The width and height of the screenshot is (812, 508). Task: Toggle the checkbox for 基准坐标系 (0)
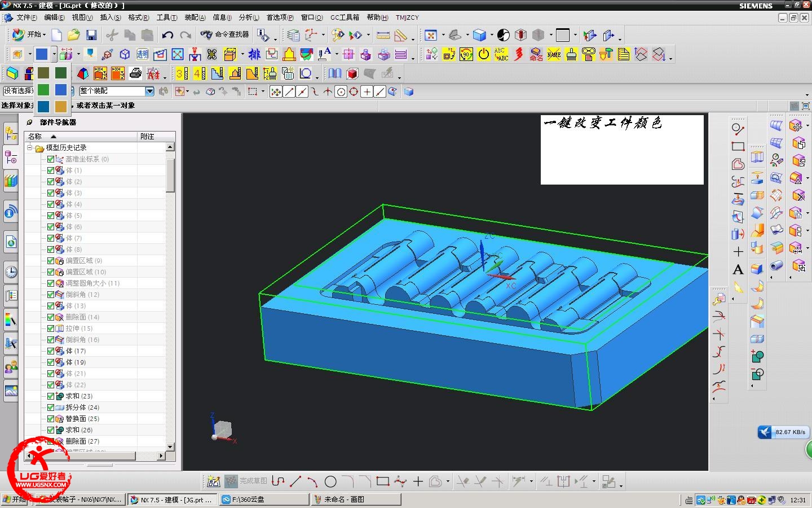coord(51,159)
